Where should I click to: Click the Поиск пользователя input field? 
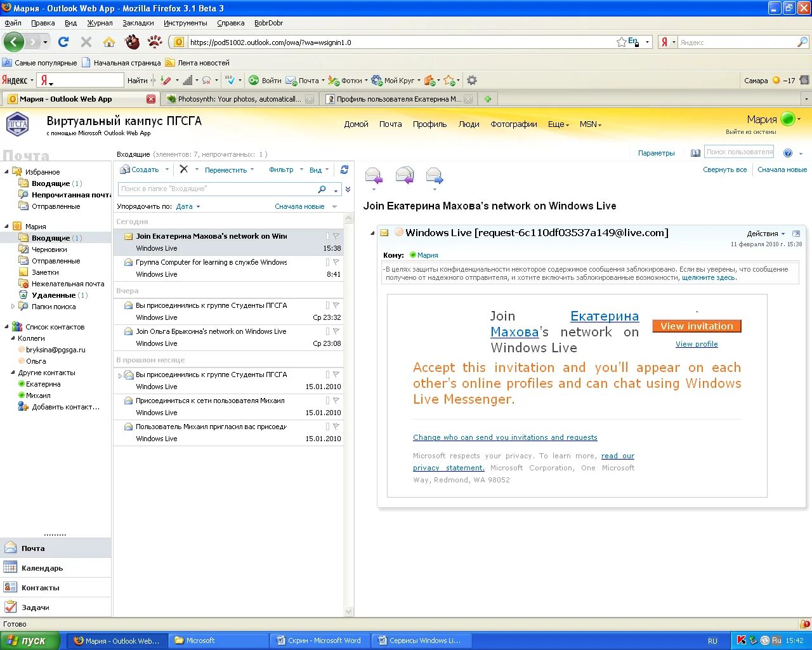(x=739, y=152)
